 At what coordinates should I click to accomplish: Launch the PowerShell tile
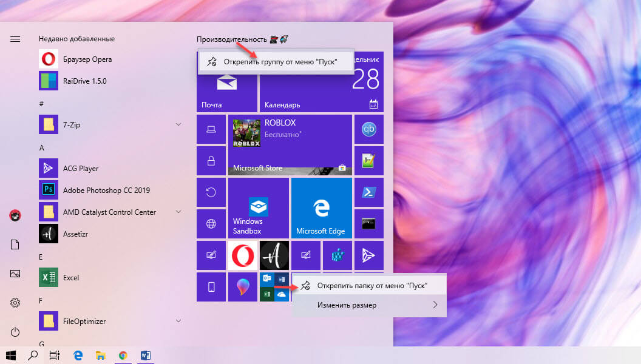coord(368,192)
